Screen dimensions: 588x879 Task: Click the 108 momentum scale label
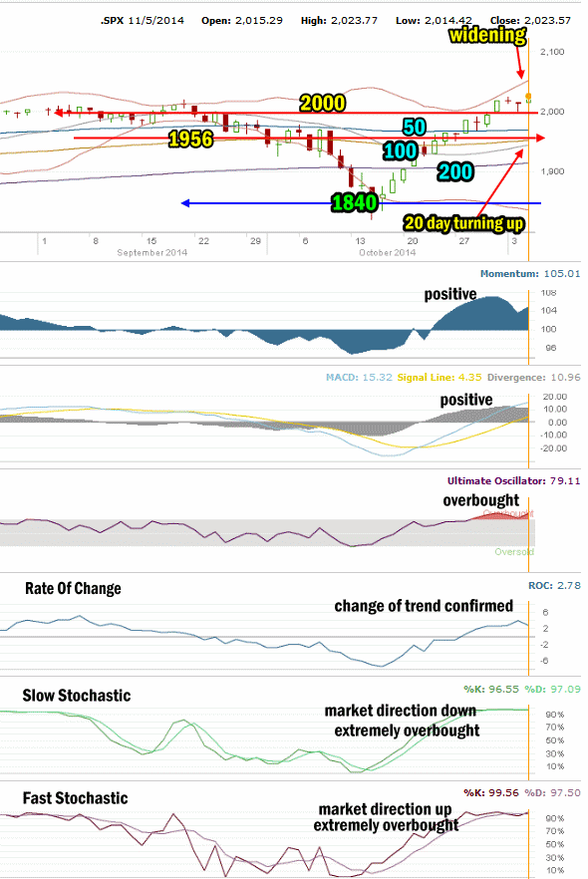[549, 293]
